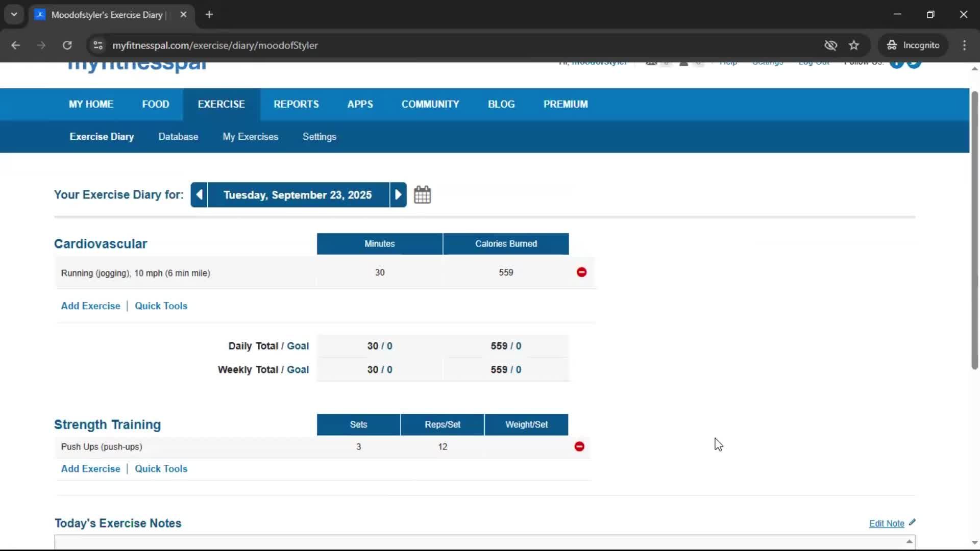Go to previous day in exercise diary
980x551 pixels.
tap(199, 195)
